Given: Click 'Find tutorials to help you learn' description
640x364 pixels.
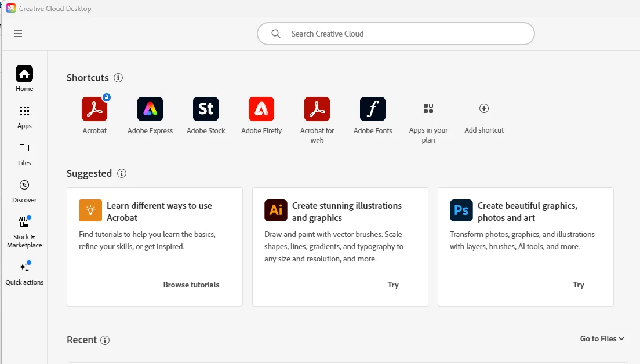Looking at the screenshot, I should (147, 241).
